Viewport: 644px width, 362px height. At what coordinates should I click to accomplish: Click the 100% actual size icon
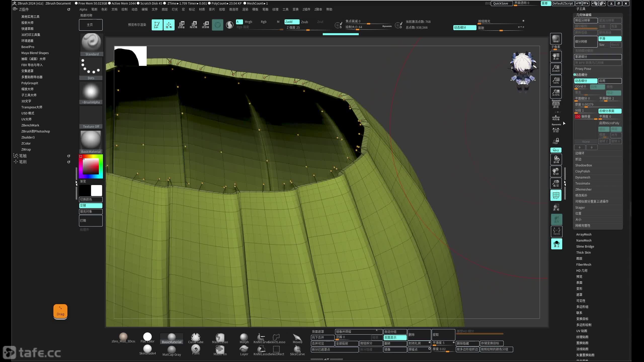[556, 80]
